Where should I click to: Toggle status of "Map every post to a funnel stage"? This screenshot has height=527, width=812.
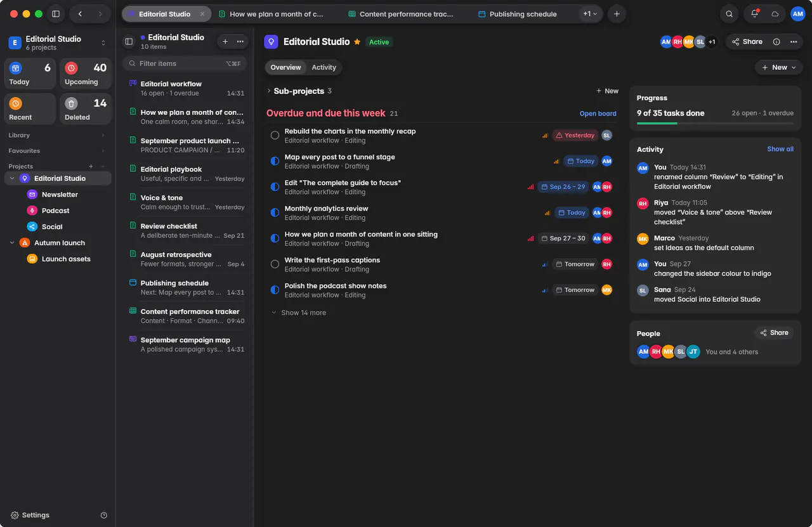(x=275, y=161)
